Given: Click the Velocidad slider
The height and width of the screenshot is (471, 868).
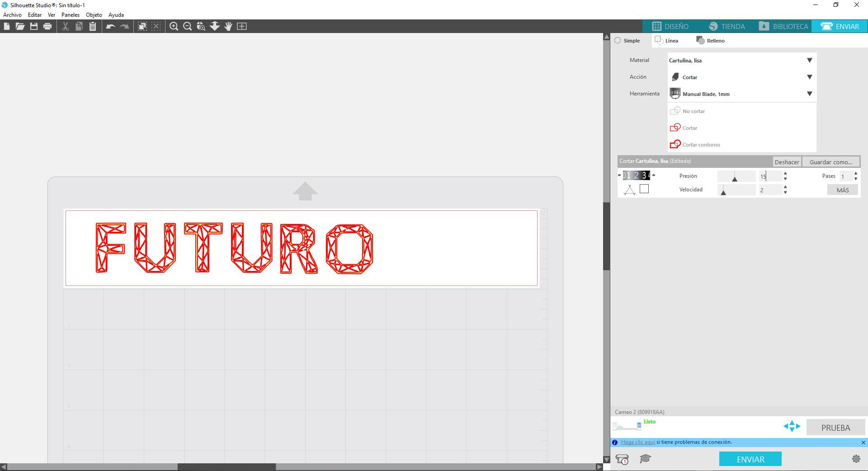Looking at the screenshot, I should pyautogui.click(x=736, y=190).
